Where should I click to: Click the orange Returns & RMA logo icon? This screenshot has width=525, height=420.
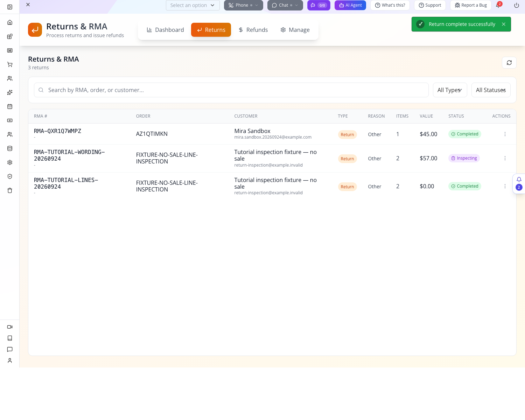click(x=35, y=30)
